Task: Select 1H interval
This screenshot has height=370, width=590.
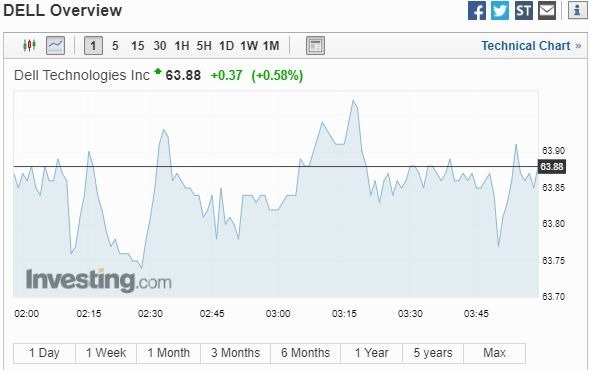Action: click(182, 46)
